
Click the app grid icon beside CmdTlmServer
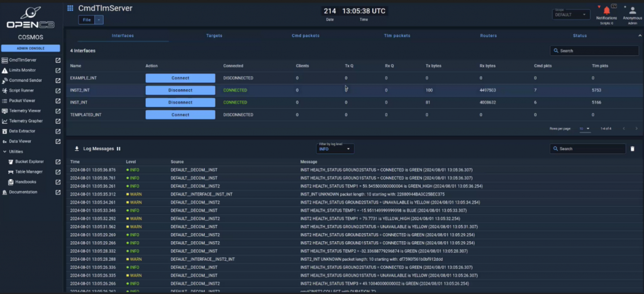tap(70, 9)
